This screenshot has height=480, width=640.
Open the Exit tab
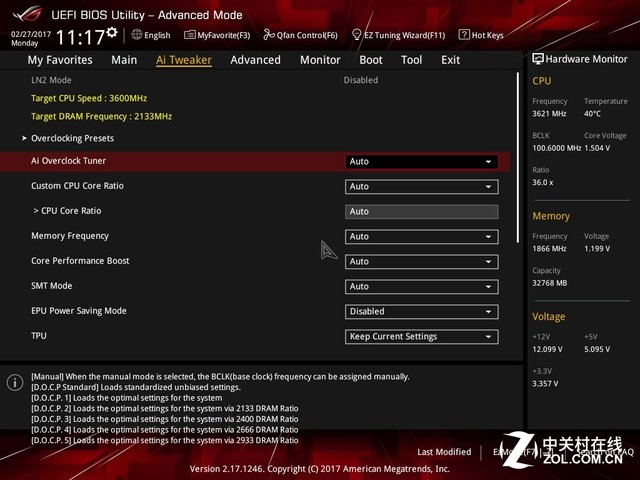450,60
